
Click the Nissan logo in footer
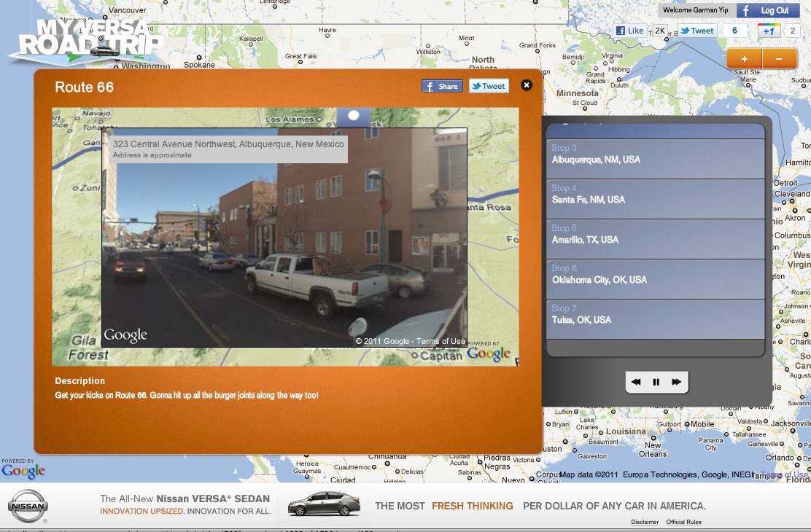click(x=28, y=506)
